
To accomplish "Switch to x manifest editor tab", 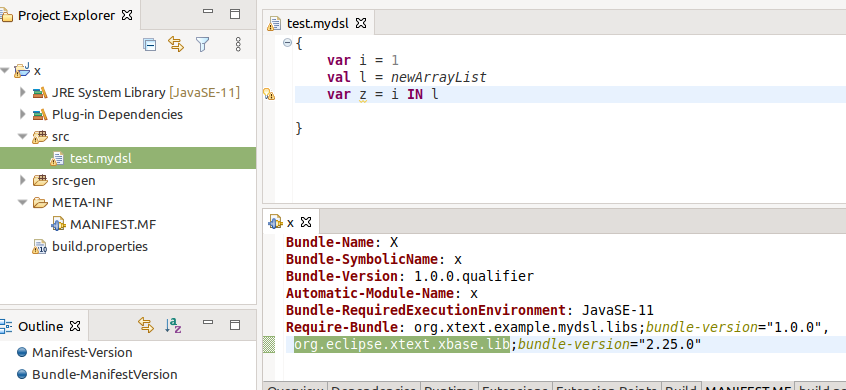I will [290, 222].
